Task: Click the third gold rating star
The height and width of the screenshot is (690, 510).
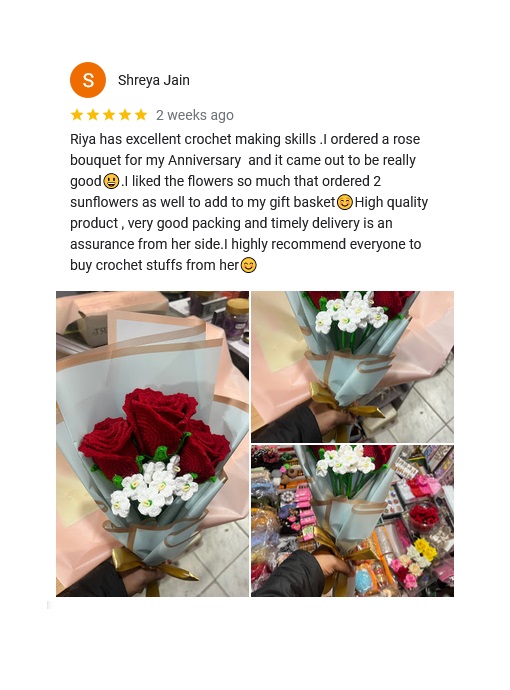Action: pyautogui.click(x=109, y=115)
